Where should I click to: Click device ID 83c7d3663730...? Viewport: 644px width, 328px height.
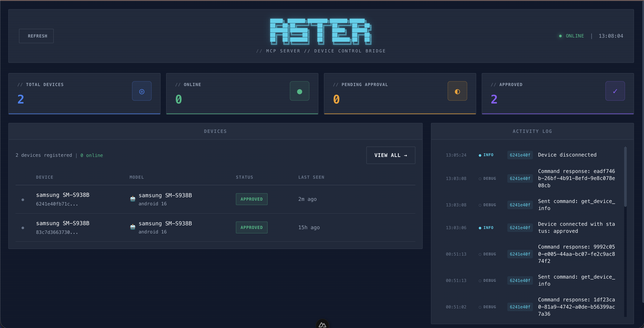tap(57, 232)
